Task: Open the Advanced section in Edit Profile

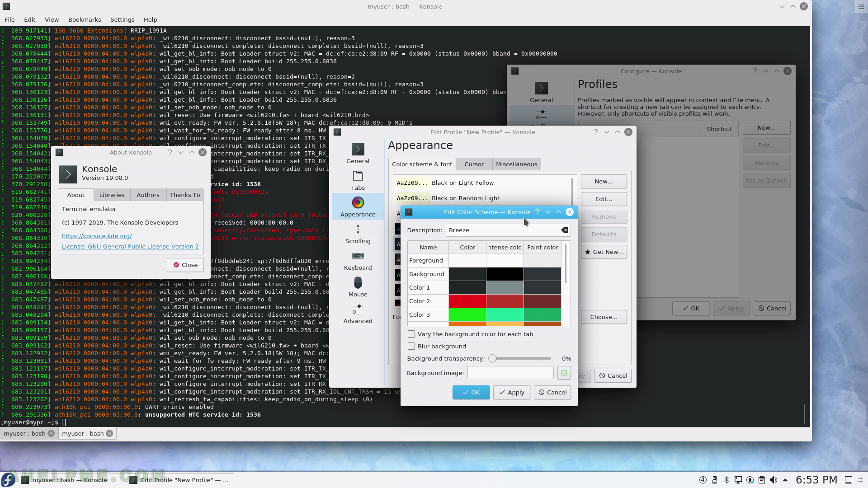Action: point(358,314)
